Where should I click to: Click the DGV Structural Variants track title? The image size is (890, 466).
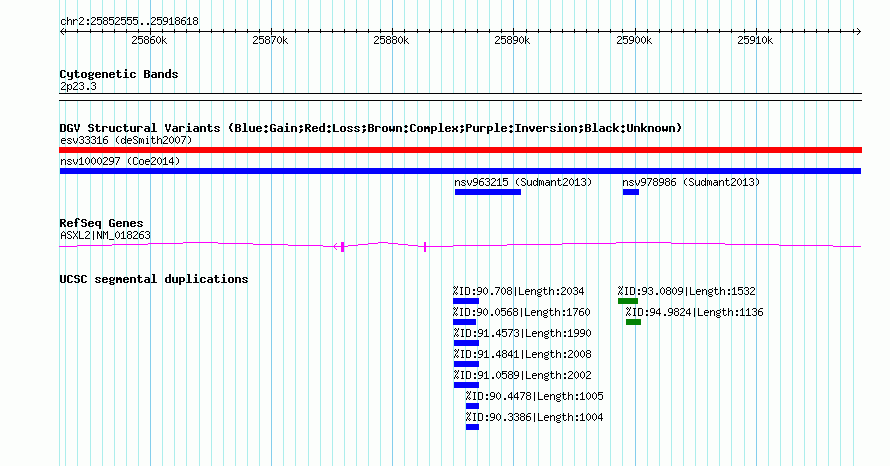pos(370,128)
